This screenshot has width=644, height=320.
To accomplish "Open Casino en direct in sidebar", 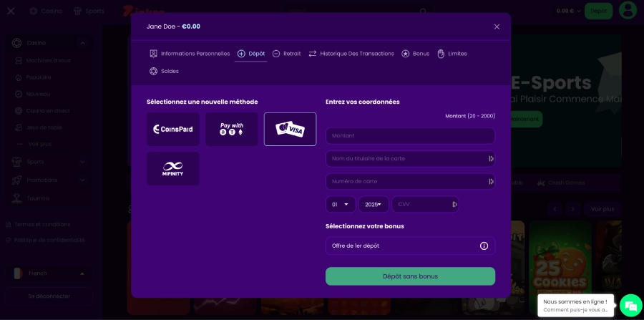I will click(x=42, y=111).
